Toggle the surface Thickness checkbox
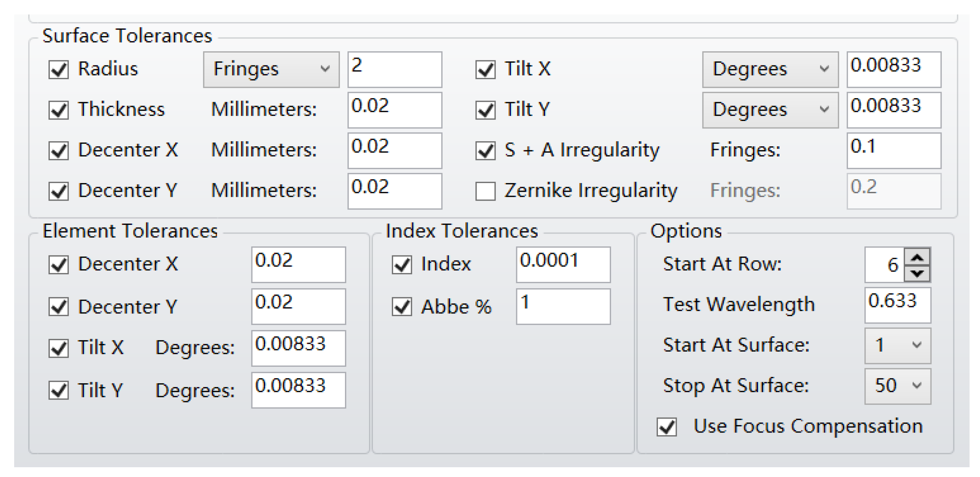Viewport: 980px width, 477px height. [59, 110]
